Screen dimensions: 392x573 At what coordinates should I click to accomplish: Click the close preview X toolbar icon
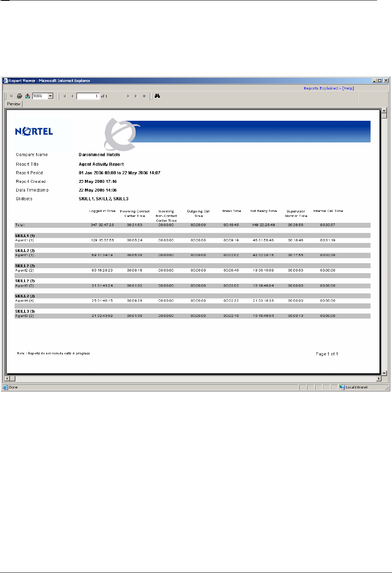click(x=12, y=96)
